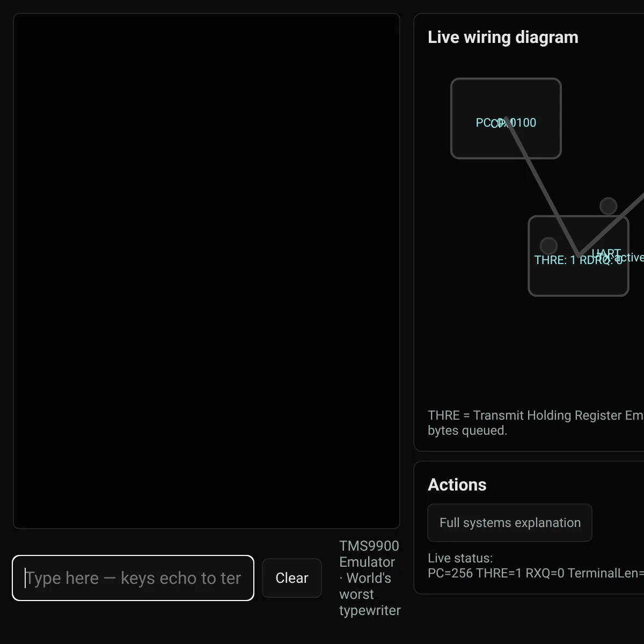The image size is (644, 644).
Task: Click the TMS9900 Emulator caption text
Action: pyautogui.click(x=369, y=554)
